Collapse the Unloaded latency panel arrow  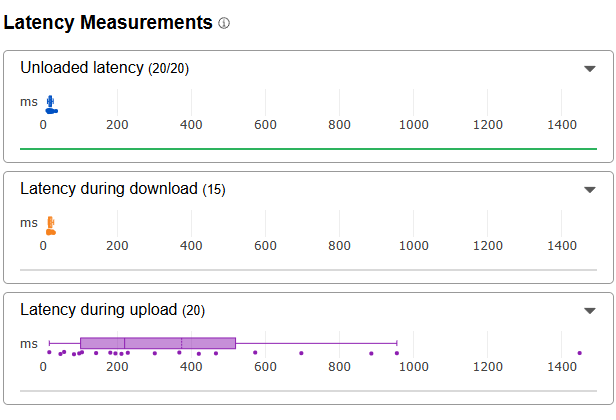point(590,69)
